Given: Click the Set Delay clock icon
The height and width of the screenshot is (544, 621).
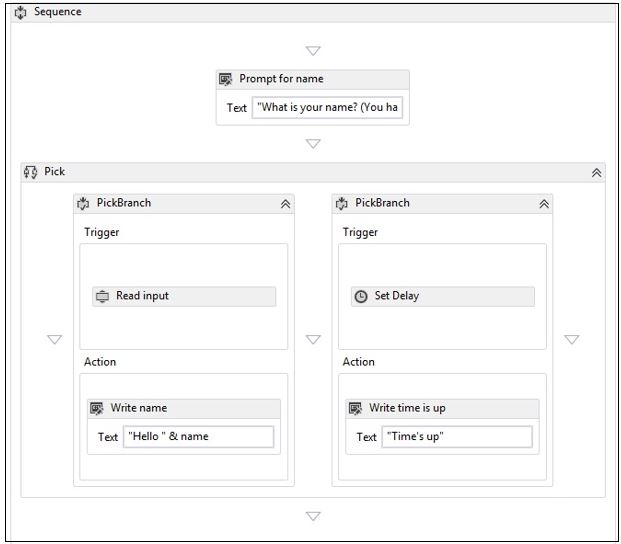Looking at the screenshot, I should 361,297.
